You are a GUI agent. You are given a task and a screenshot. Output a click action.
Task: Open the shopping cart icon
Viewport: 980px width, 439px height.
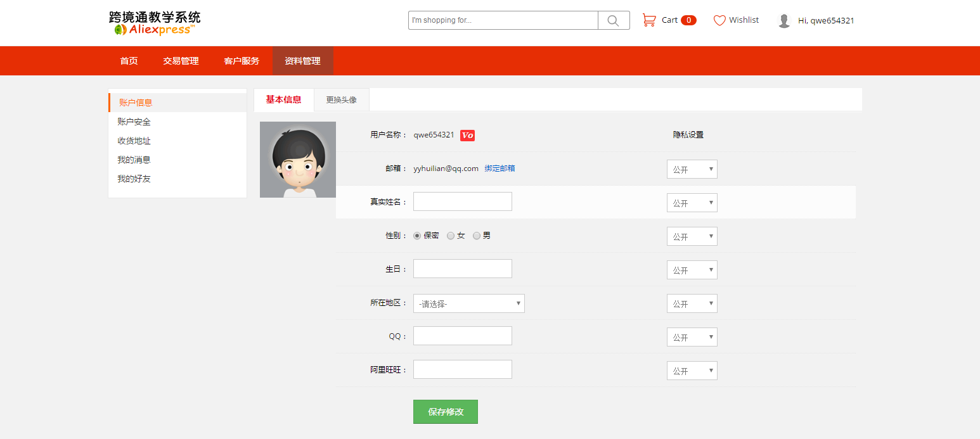click(x=649, y=20)
